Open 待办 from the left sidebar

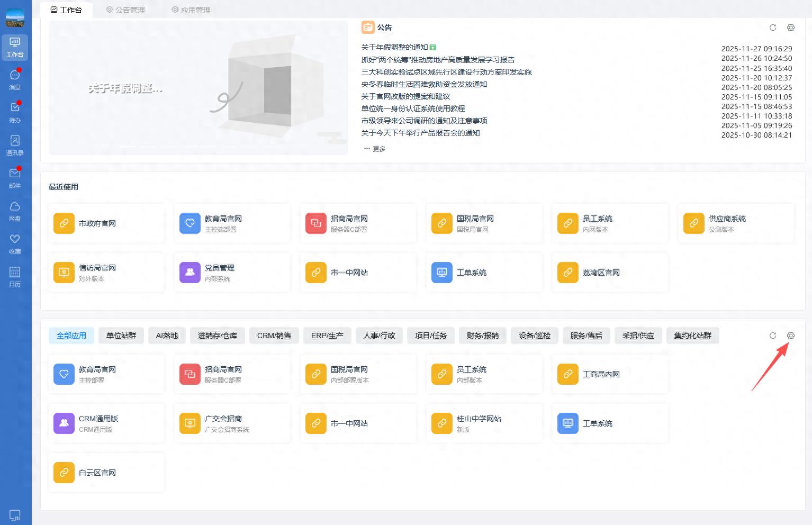(15, 112)
